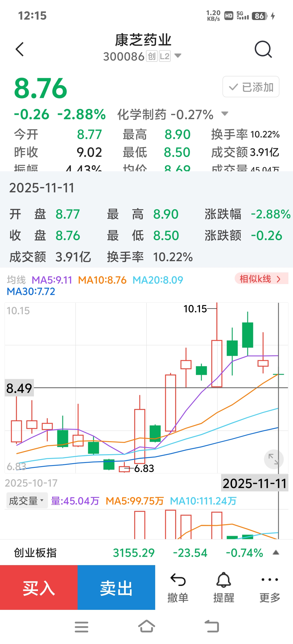The image size is (293, 644).
Task: Click the 10.15 high price marker on chart
Action: pos(195,309)
